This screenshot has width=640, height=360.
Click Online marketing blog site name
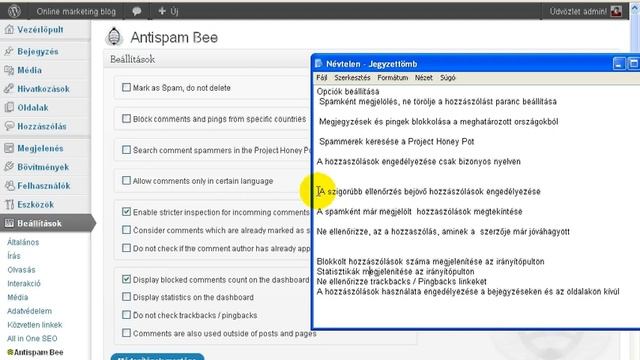pyautogui.click(x=76, y=11)
